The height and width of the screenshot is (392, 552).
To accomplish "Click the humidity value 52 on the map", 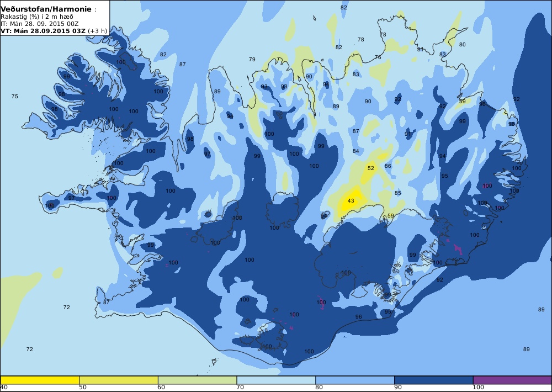I will [371, 168].
